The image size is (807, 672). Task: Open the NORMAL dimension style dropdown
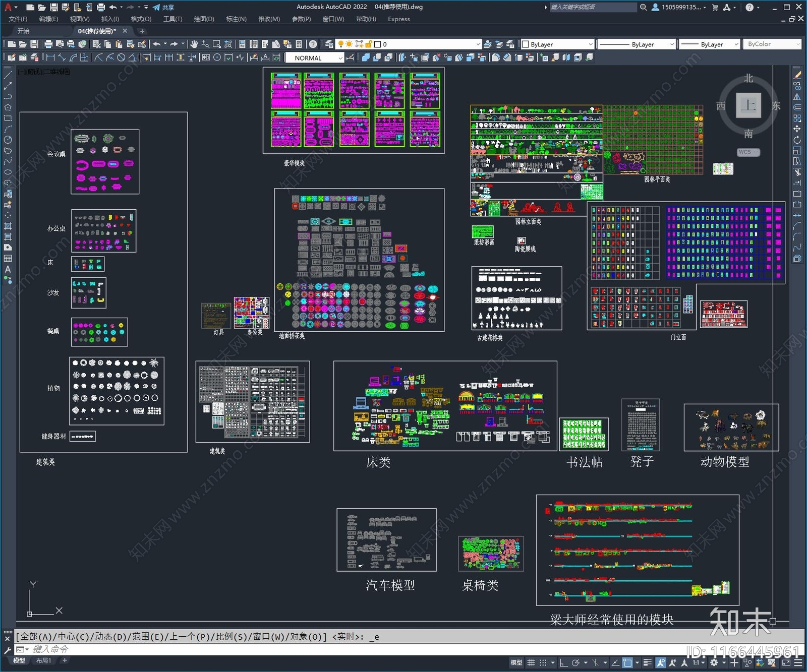point(314,58)
